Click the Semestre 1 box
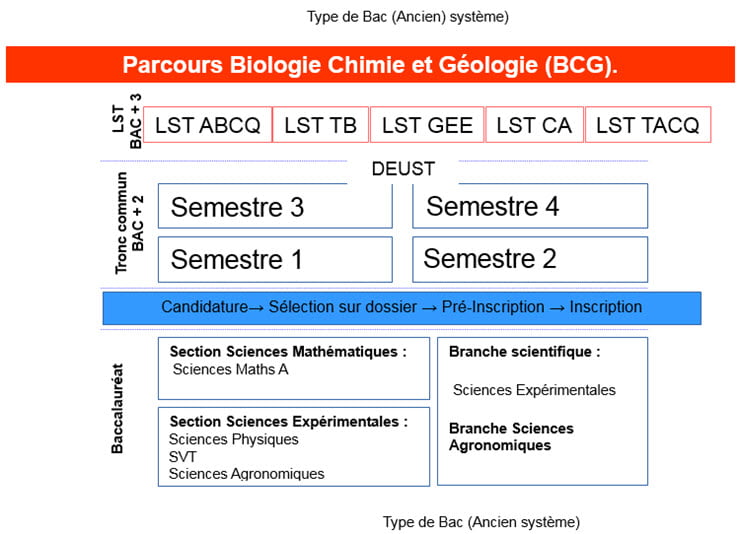737x534 pixels. point(275,259)
